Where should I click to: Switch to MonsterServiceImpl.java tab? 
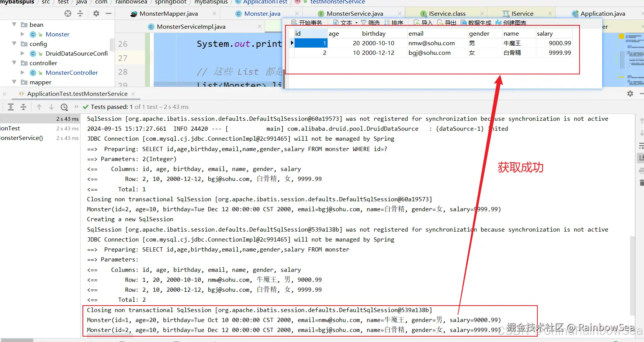point(191,27)
